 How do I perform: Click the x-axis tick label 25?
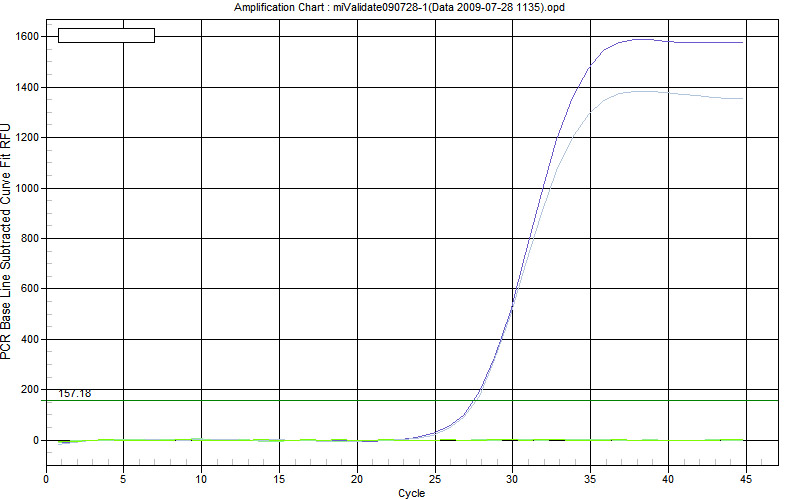click(x=435, y=479)
